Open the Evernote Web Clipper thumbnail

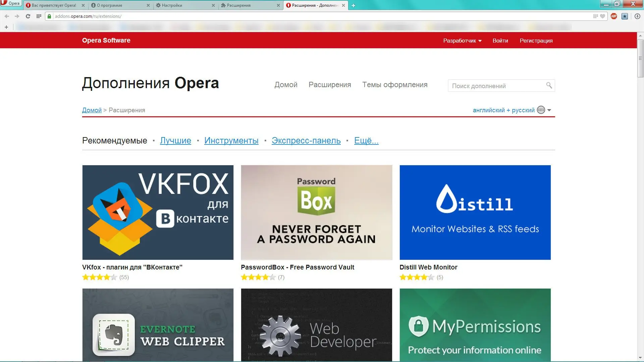pos(158,325)
